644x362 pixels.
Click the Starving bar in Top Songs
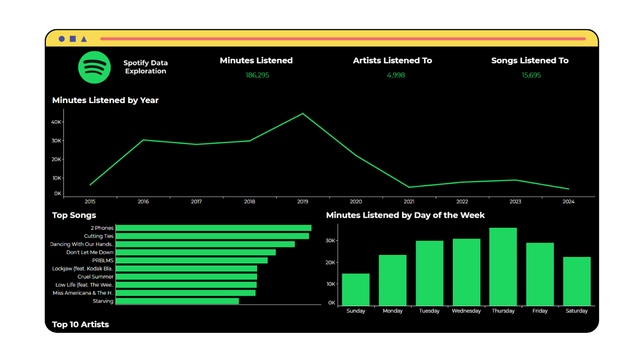pos(177,301)
